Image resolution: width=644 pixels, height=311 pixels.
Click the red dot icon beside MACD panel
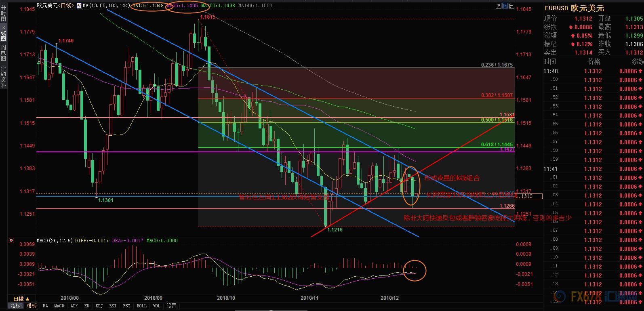(11, 241)
